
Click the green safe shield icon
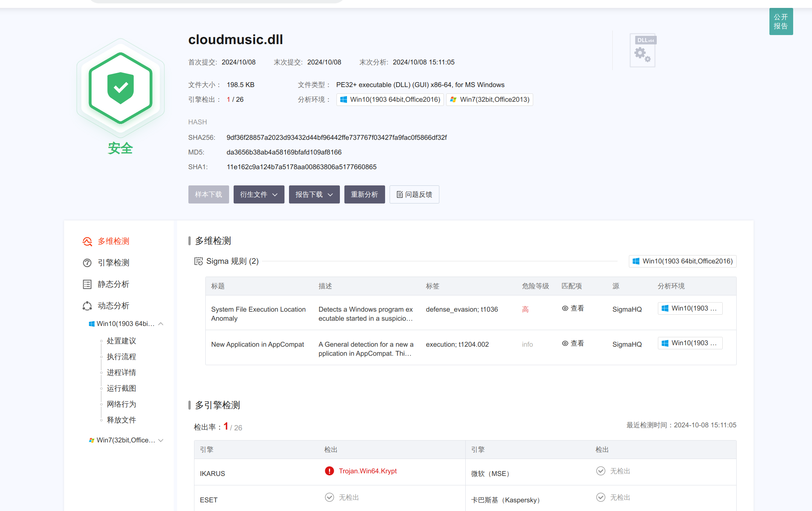point(121,88)
